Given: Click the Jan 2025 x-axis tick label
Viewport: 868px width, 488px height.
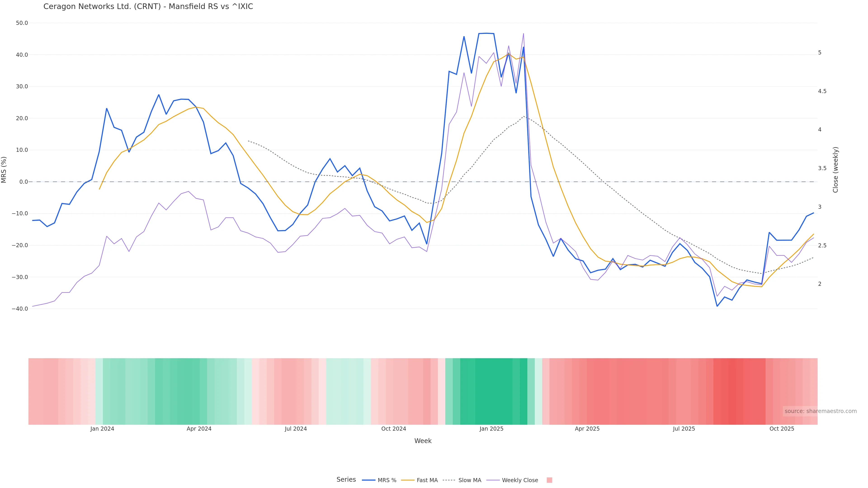Looking at the screenshot, I should point(491,429).
